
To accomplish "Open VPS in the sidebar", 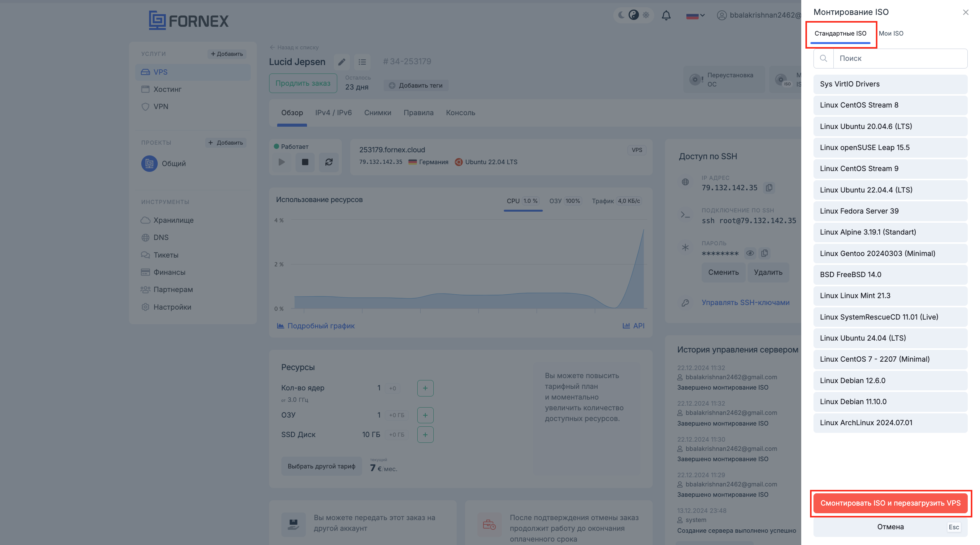I will [x=193, y=72].
